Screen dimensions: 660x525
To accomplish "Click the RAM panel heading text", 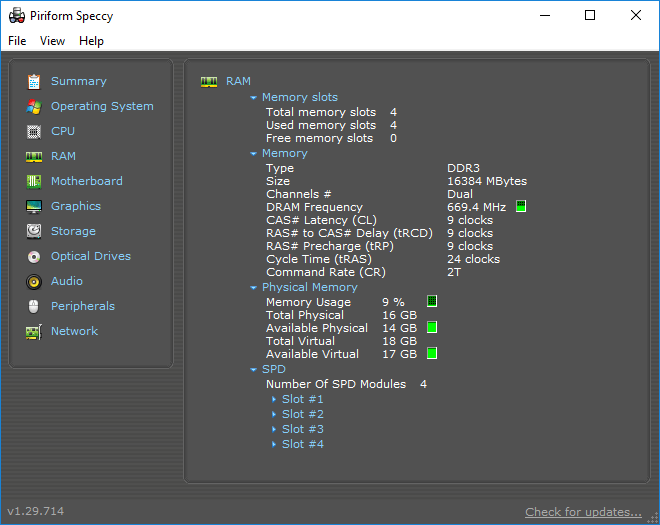I will [x=238, y=81].
